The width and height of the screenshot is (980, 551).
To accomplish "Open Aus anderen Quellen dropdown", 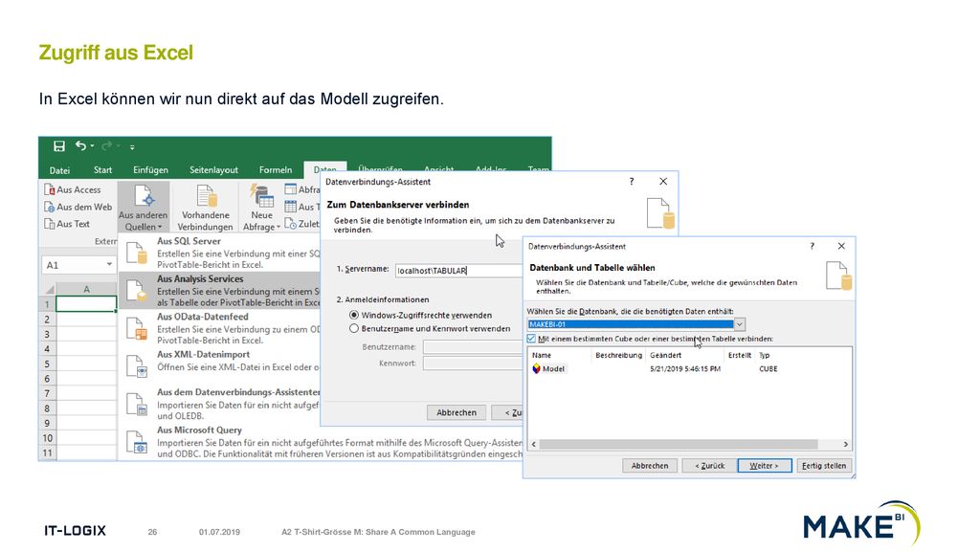I will pyautogui.click(x=144, y=208).
